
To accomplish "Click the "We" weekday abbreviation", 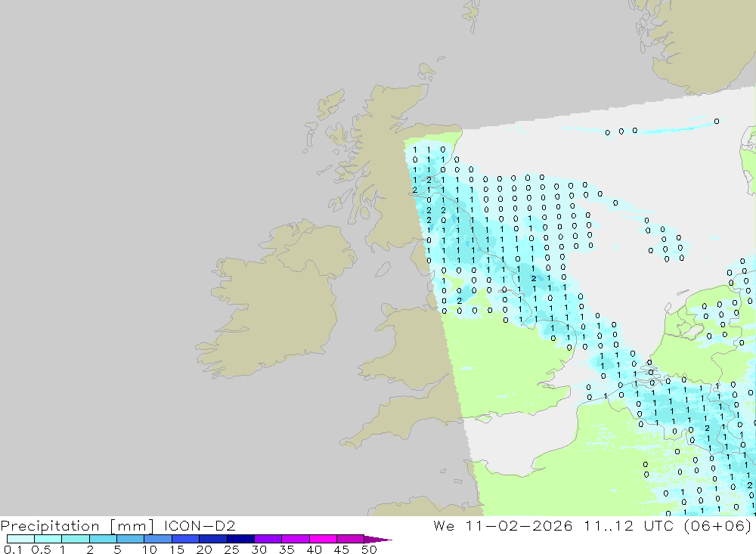I will 444,525.
